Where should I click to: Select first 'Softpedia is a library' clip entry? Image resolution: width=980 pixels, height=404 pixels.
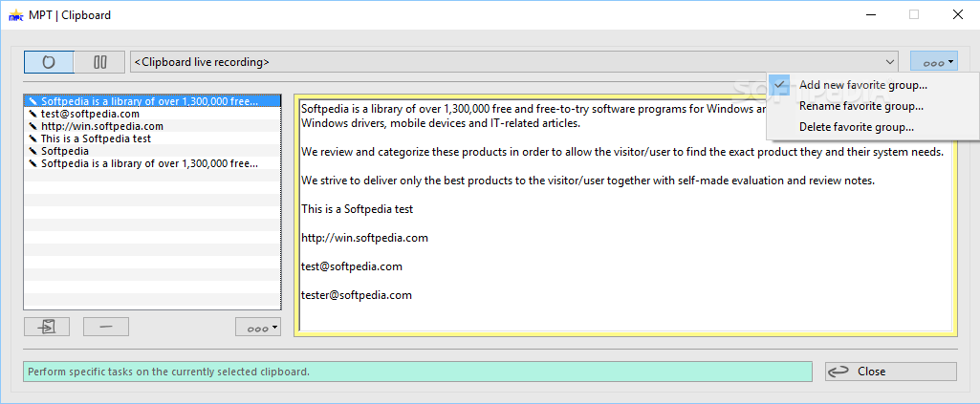pyautogui.click(x=153, y=101)
